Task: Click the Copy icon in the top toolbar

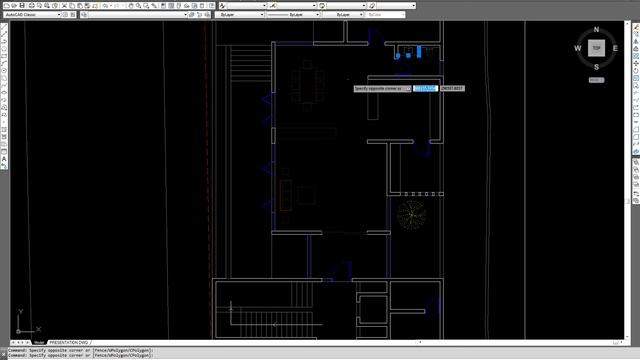Action: click(72, 6)
